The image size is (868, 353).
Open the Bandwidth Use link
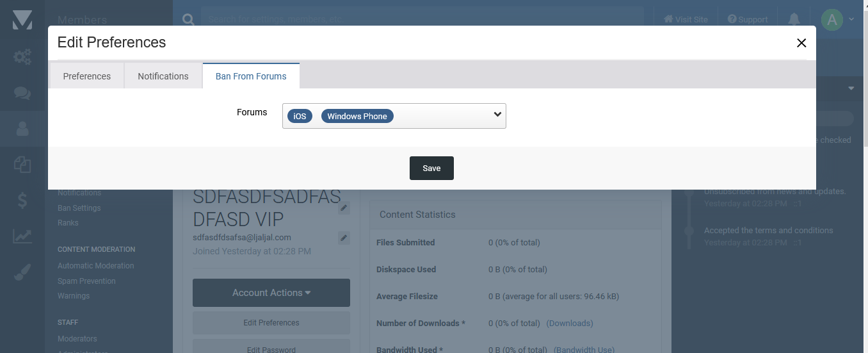click(584, 349)
